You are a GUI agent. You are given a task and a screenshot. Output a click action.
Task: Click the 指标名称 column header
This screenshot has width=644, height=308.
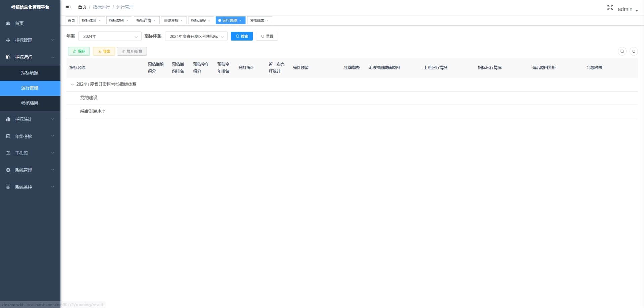pos(77,68)
